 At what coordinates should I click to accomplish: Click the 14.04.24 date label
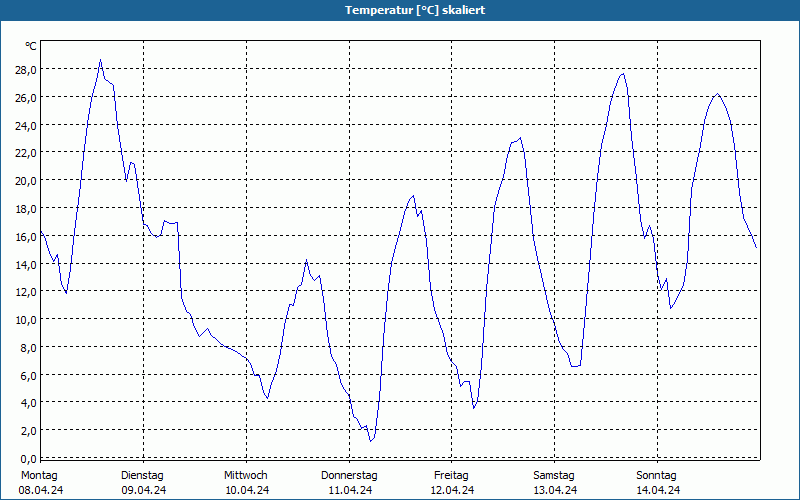(x=658, y=490)
